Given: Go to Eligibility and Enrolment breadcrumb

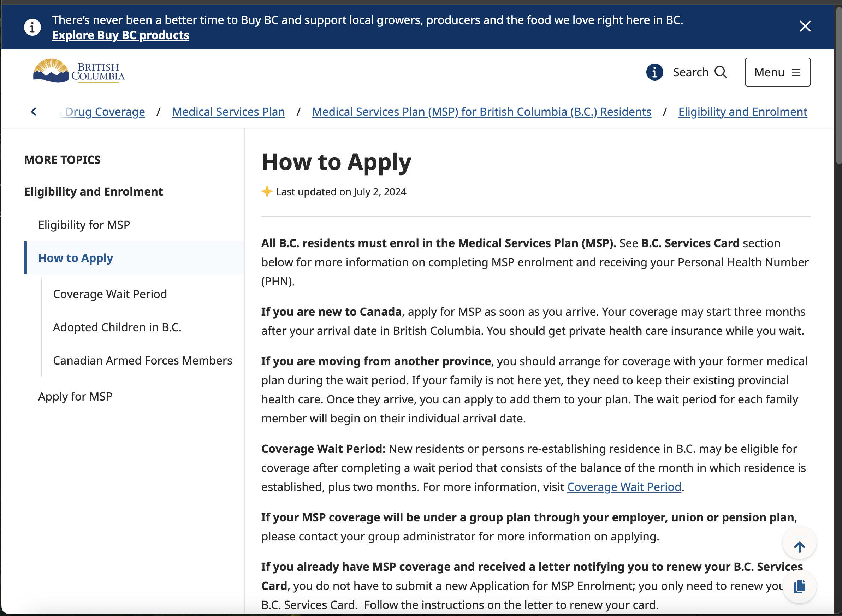Looking at the screenshot, I should [742, 112].
